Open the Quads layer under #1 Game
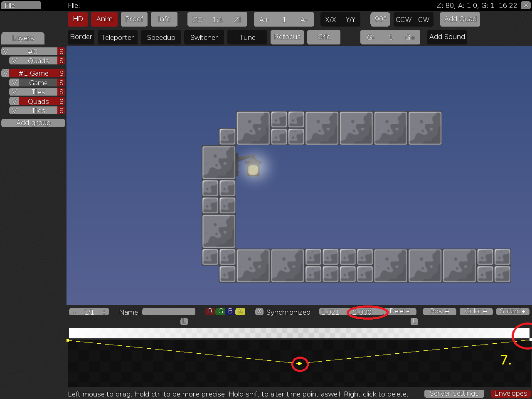 (x=38, y=101)
